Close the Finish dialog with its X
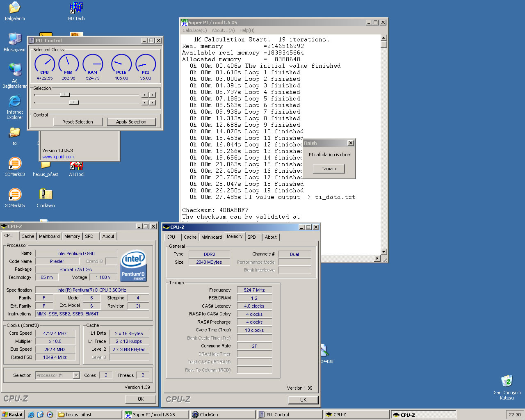Screen dimensions: 525x420 point(351,143)
